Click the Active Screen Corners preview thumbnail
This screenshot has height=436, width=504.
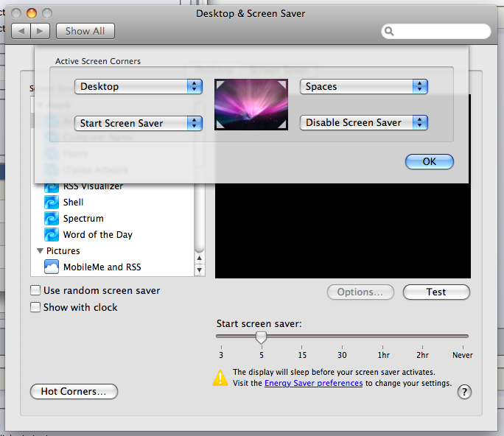tap(251, 105)
